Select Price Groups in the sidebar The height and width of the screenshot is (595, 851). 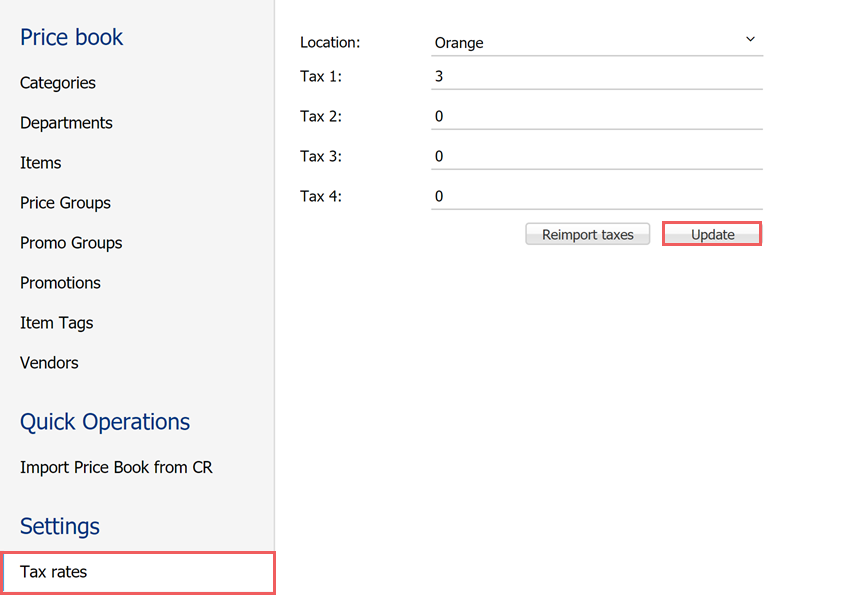[65, 203]
